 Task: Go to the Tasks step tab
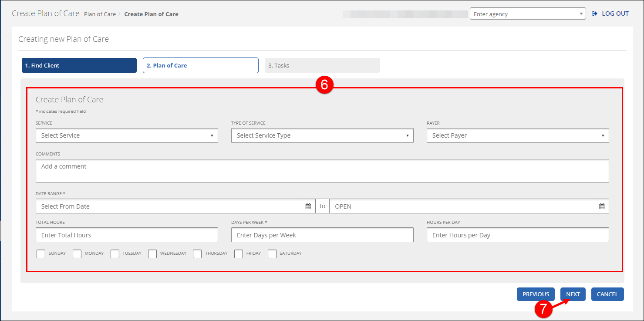[322, 65]
